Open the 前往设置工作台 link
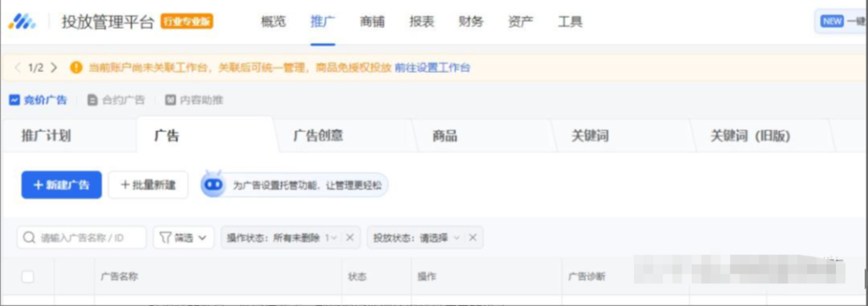 pyautogui.click(x=431, y=68)
